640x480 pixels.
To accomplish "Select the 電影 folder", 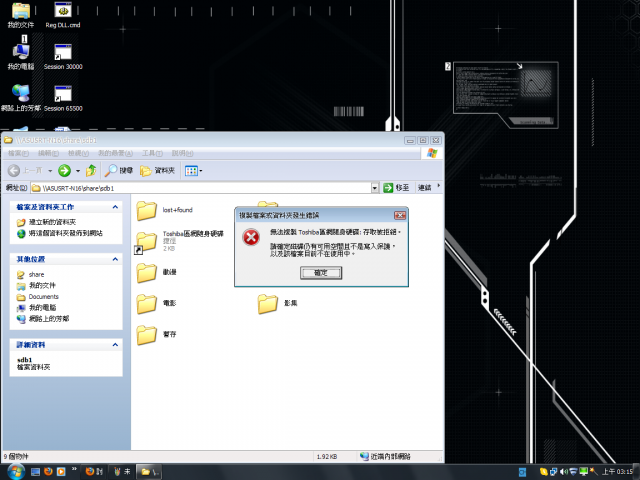I will 147,304.
